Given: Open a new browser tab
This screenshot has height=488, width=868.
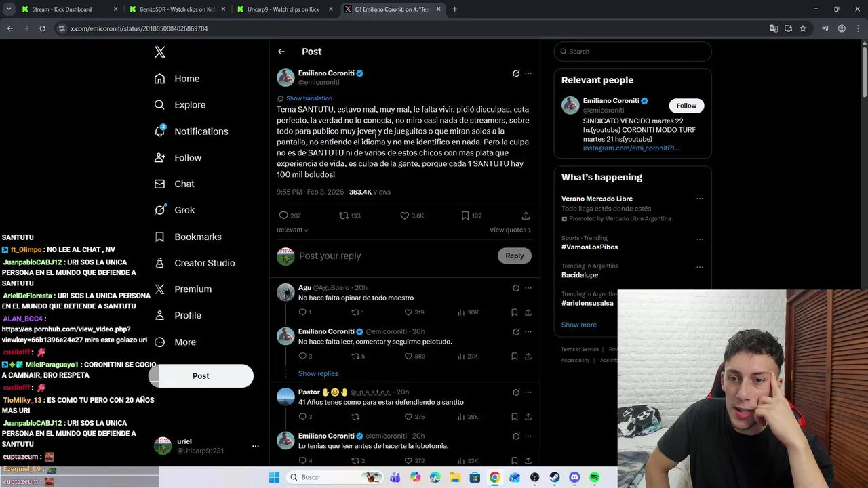Looking at the screenshot, I should 454,9.
